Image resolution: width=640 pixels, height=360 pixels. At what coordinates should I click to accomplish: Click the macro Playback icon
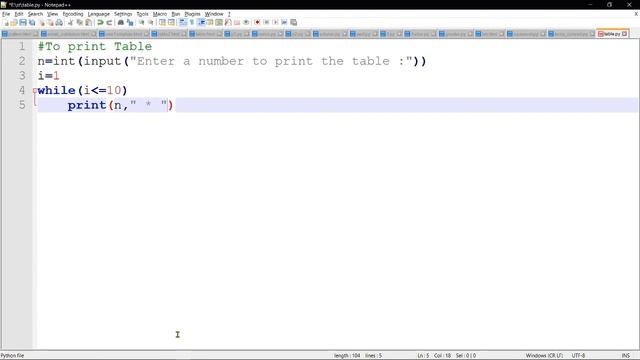(275, 22)
